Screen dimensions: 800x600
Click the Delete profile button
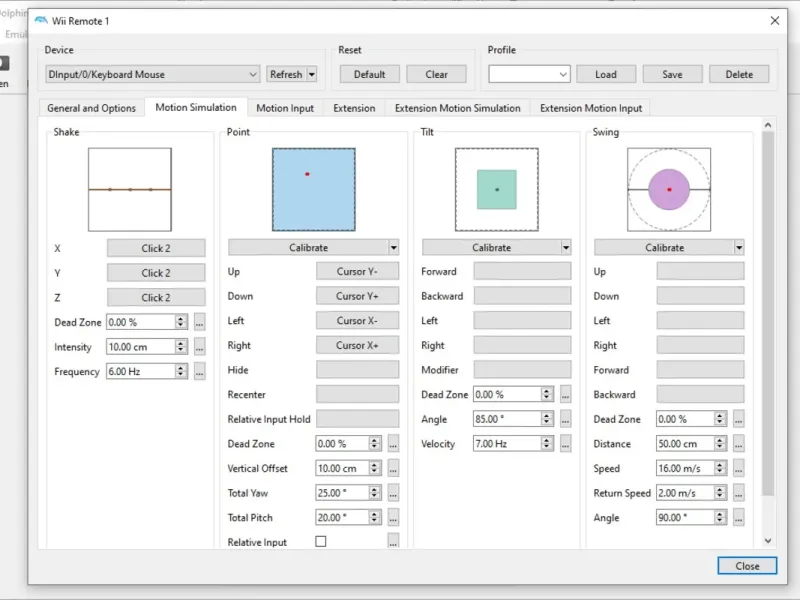739,74
